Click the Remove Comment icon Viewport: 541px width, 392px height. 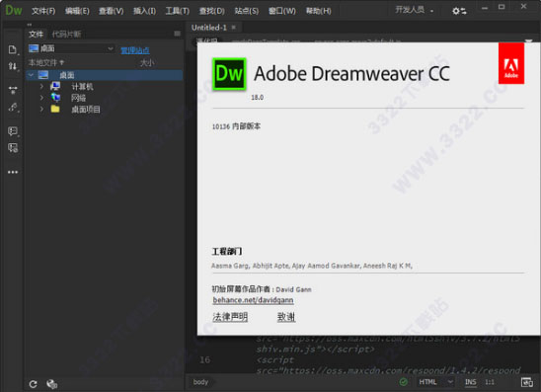click(x=13, y=148)
